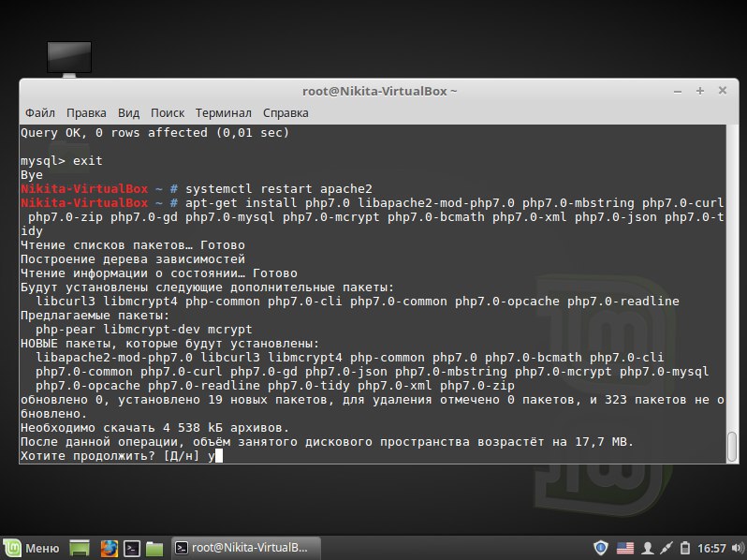Close the terminal window
The width and height of the screenshot is (747, 560).
point(723,90)
